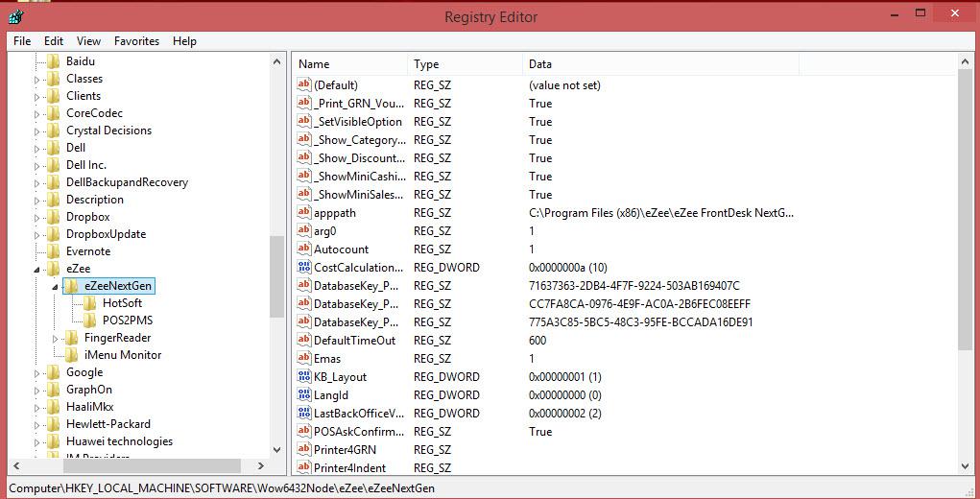Click the Classes folder icon
980x499 pixels.
(x=54, y=79)
